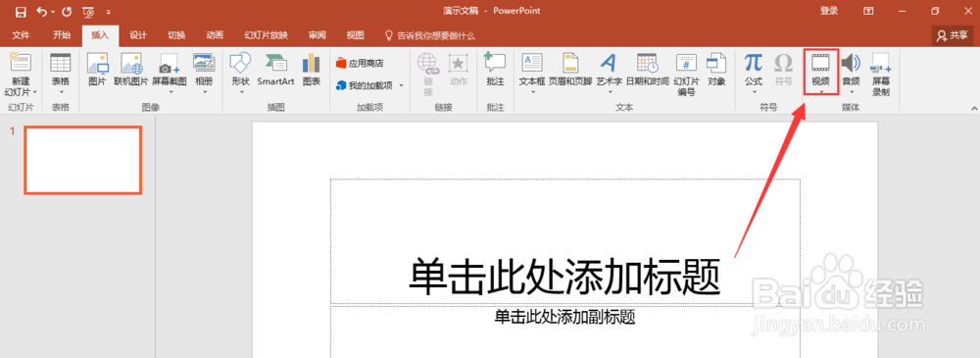Insert a 图表 (Chart)
Viewport: 980px width, 358px height.
[312, 70]
